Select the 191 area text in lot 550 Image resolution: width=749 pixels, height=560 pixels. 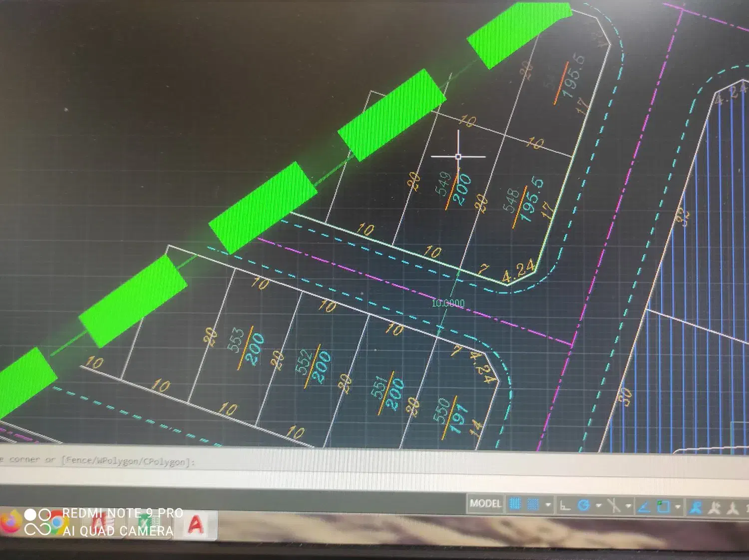tap(458, 418)
